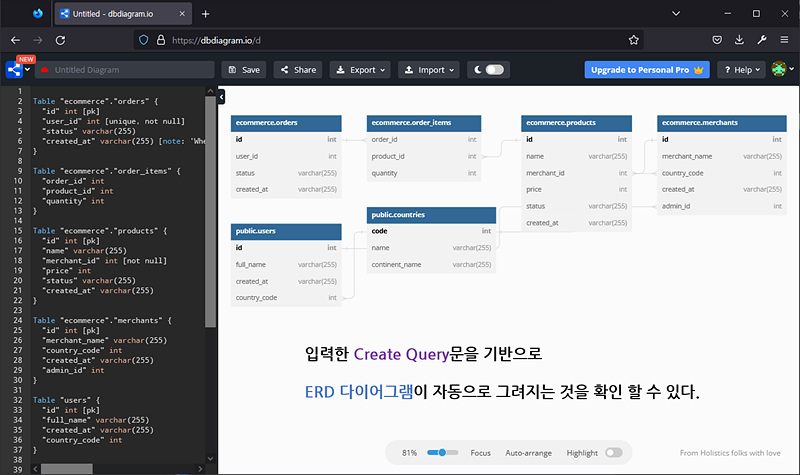The image size is (800, 475).
Task: Toggle the dark mode switch
Action: (x=494, y=69)
